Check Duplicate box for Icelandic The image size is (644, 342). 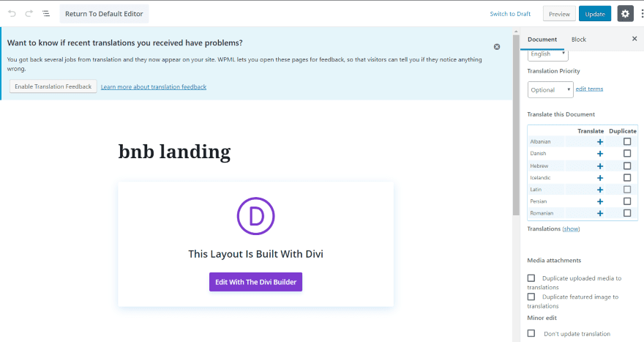point(627,177)
